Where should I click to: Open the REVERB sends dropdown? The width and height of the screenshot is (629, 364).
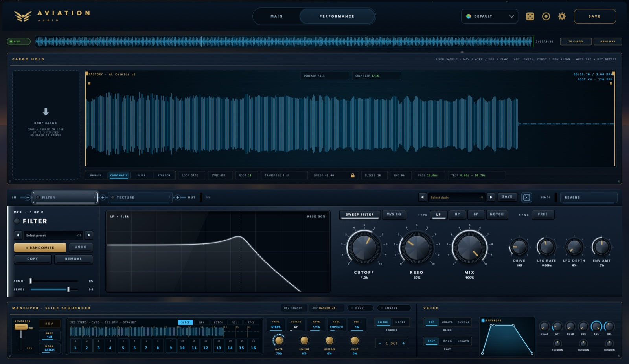pos(589,198)
